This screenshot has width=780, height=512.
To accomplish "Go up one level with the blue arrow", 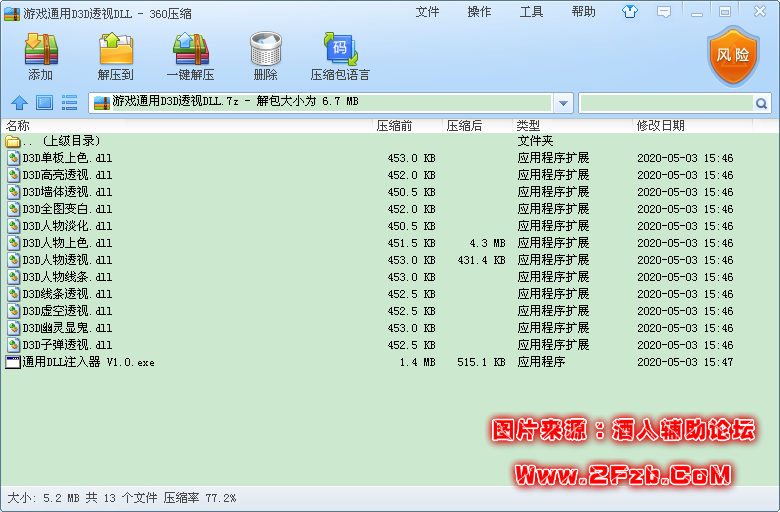I will click(19, 103).
